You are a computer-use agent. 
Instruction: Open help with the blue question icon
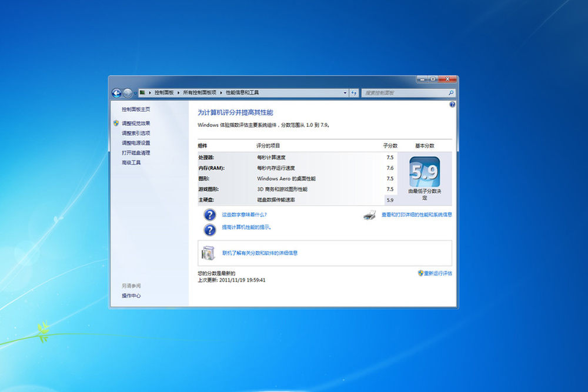point(452,105)
